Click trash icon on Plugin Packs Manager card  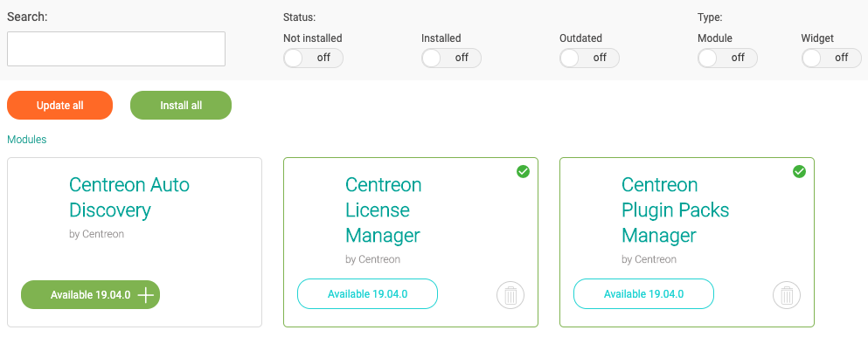786,296
